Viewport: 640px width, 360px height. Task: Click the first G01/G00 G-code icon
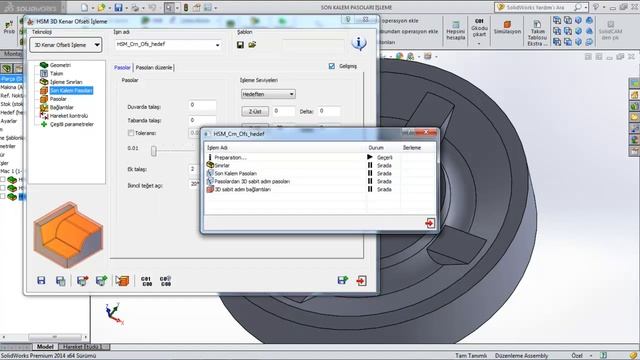click(x=146, y=281)
